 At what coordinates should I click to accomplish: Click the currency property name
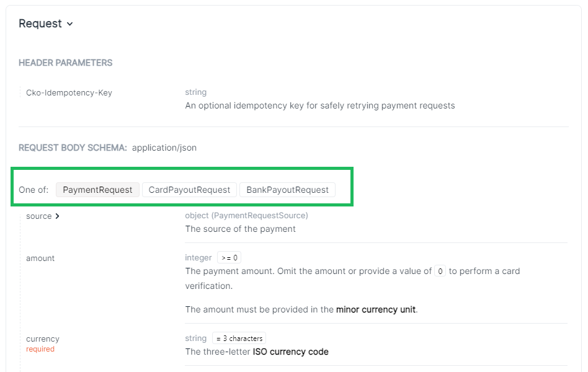click(43, 339)
